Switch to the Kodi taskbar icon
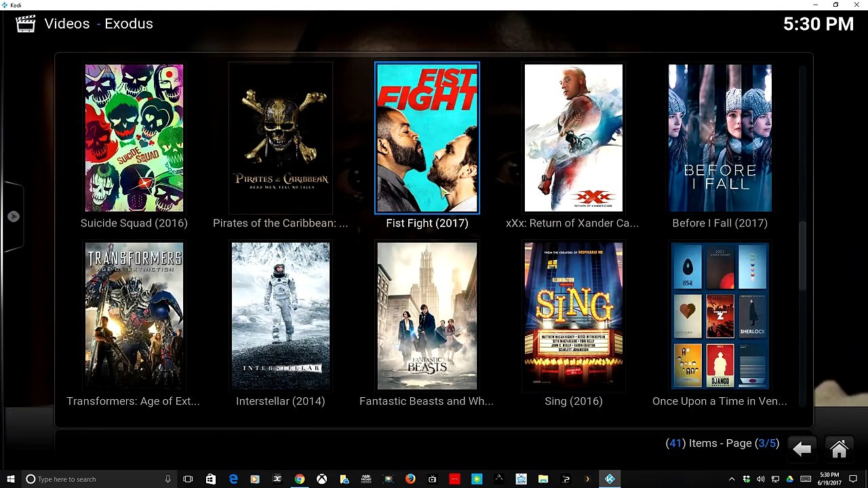 610,479
